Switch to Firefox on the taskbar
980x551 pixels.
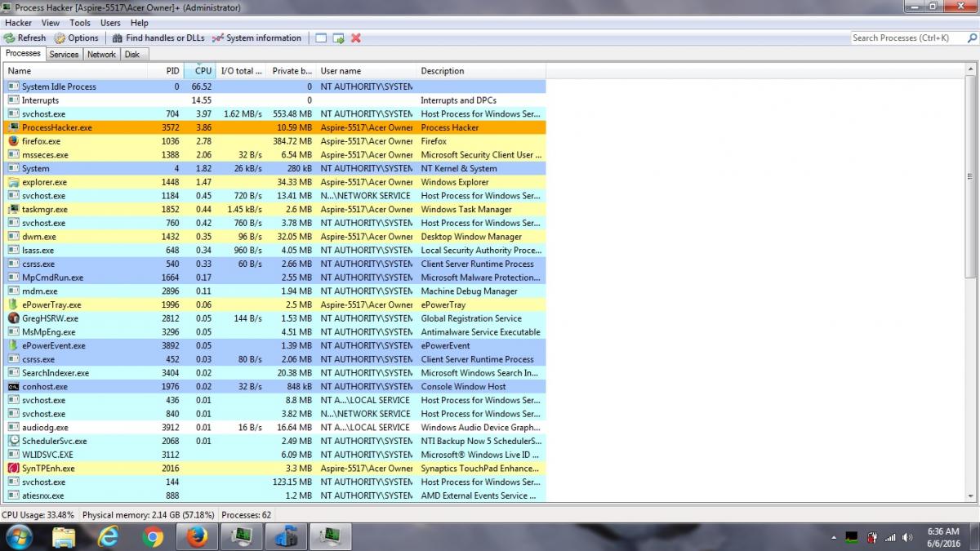tap(196, 537)
